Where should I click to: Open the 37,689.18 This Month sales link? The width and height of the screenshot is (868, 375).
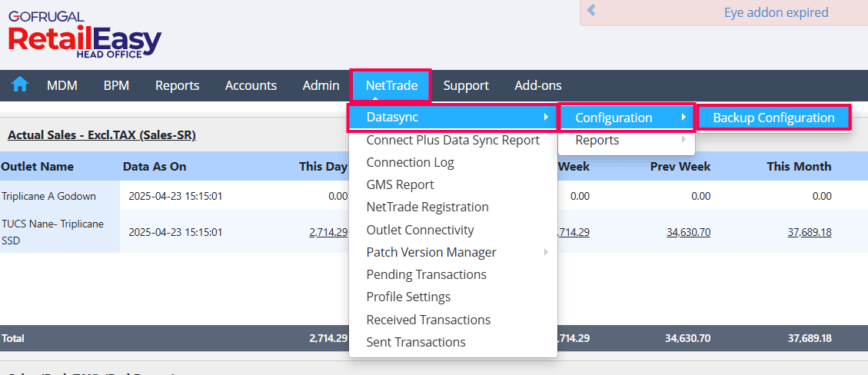[809, 231]
